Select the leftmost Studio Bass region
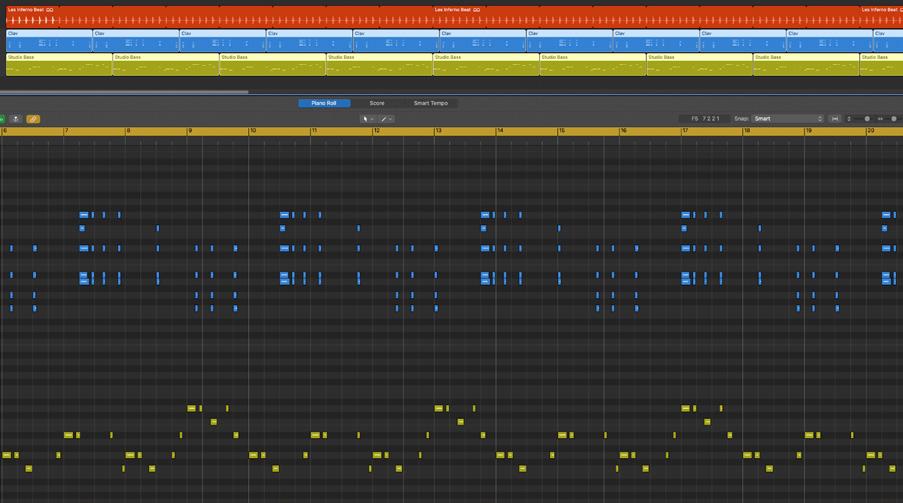This screenshot has width=903, height=503. point(59,65)
